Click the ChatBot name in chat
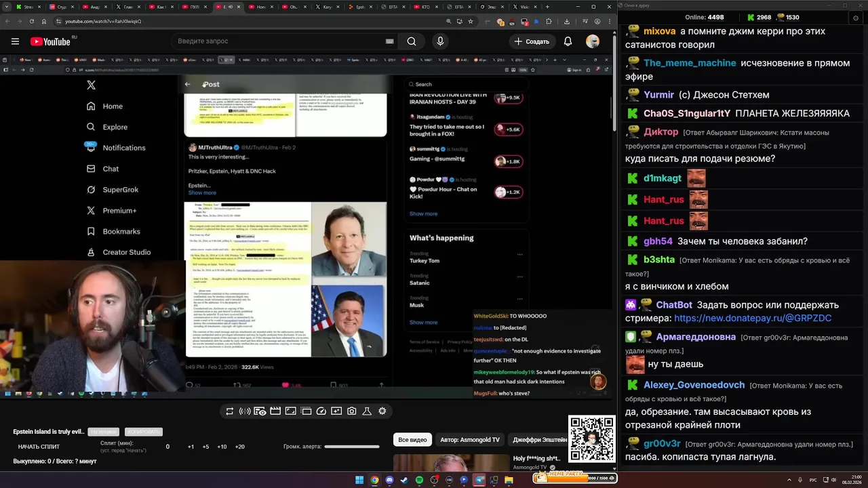The image size is (868, 488). click(674, 305)
